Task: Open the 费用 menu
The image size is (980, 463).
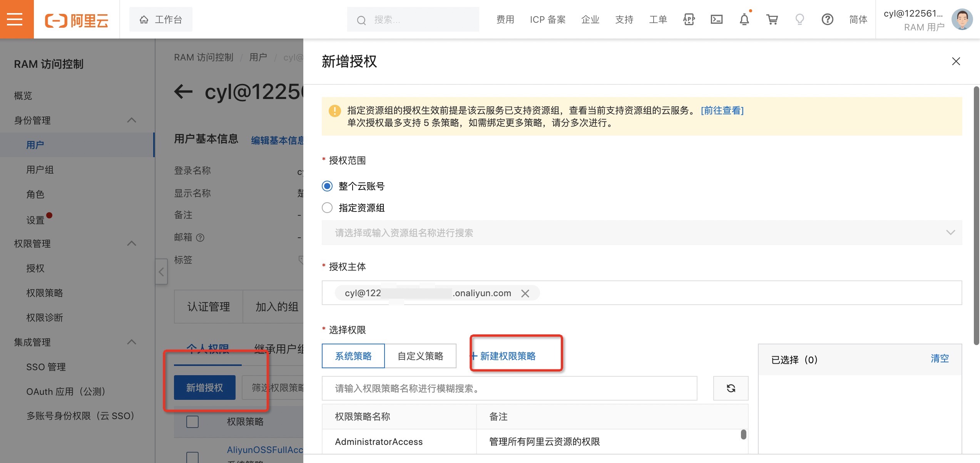Action: click(x=505, y=19)
